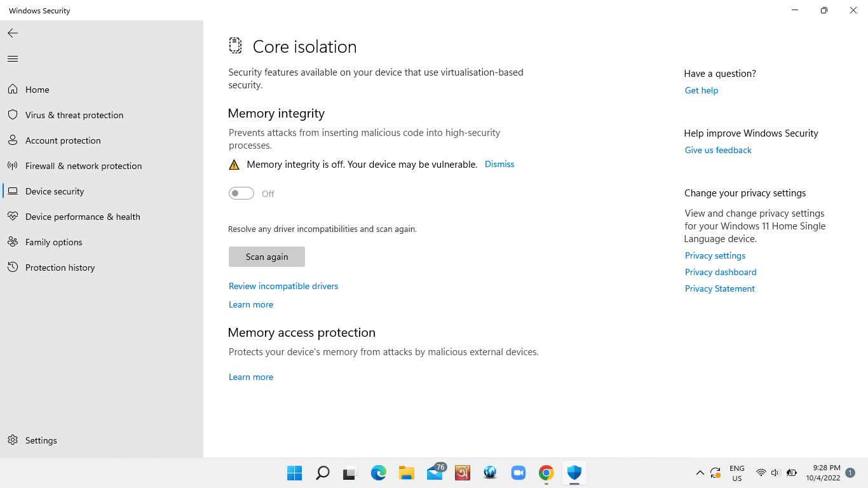Enable the Memory integrity toggle
Image resolution: width=868 pixels, height=488 pixels.
tap(241, 193)
